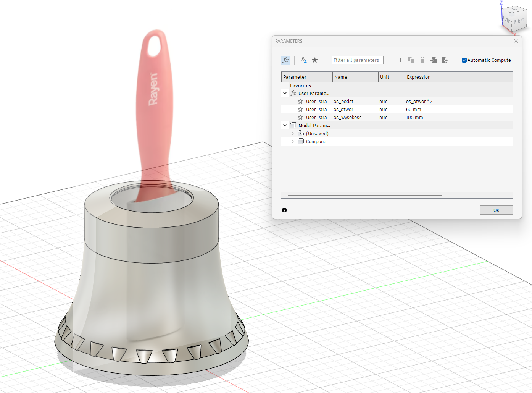Star the os_wysokosc parameter
Viewport: 532px width, 393px height.
300,118
